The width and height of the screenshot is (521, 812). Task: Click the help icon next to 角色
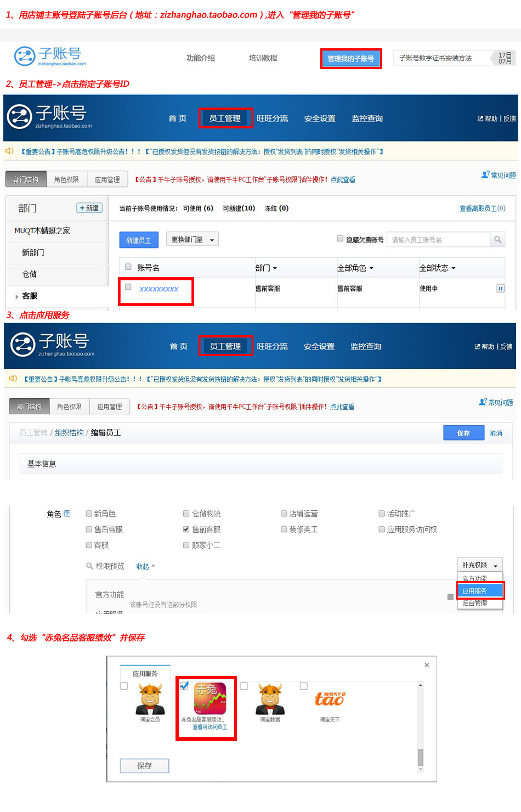click(x=67, y=514)
